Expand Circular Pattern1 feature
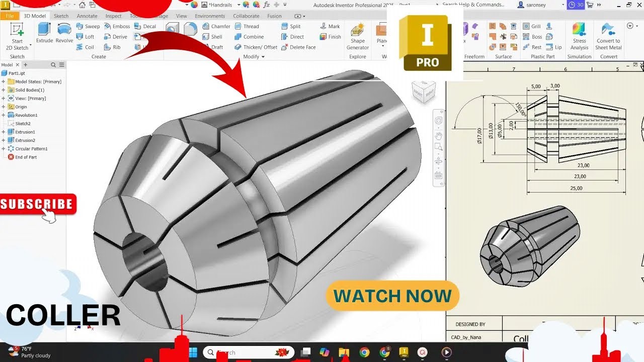Viewport: 644px width, 362px height. click(x=4, y=149)
